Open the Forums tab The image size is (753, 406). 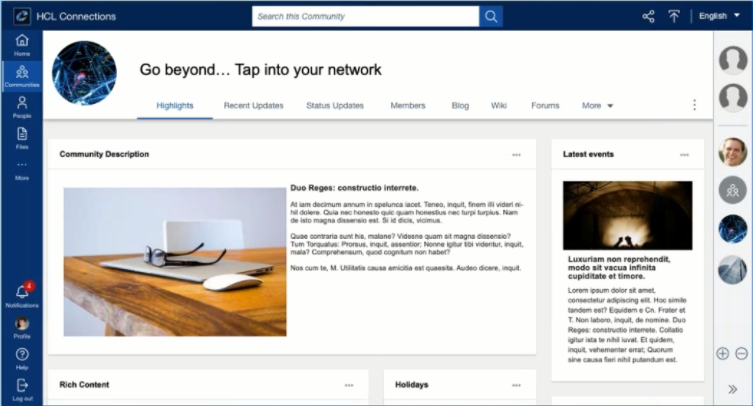545,106
